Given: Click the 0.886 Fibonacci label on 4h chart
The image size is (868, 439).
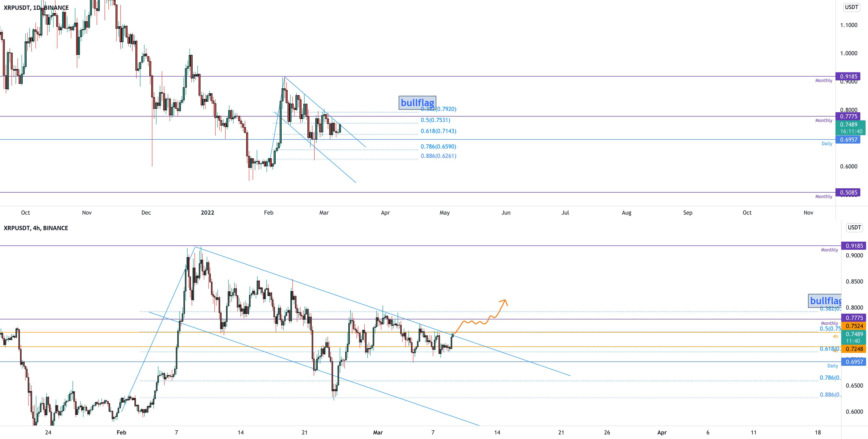Looking at the screenshot, I should click(x=830, y=395).
